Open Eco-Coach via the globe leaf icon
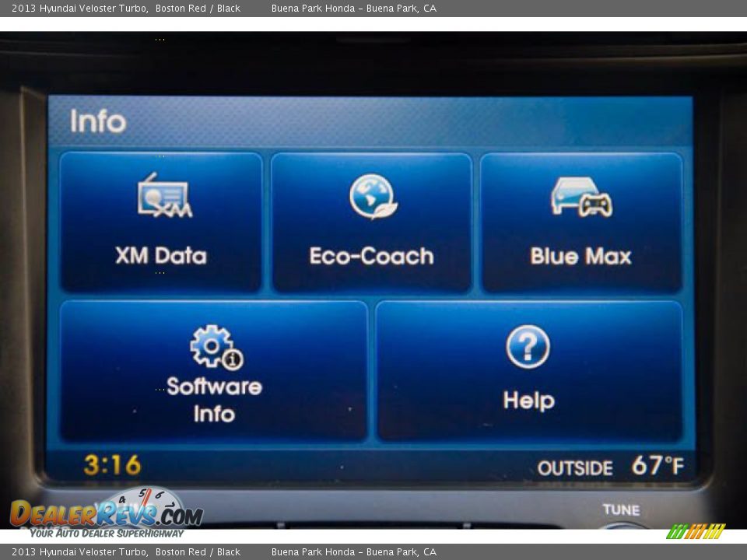This screenshot has height=560, width=747. 372,196
